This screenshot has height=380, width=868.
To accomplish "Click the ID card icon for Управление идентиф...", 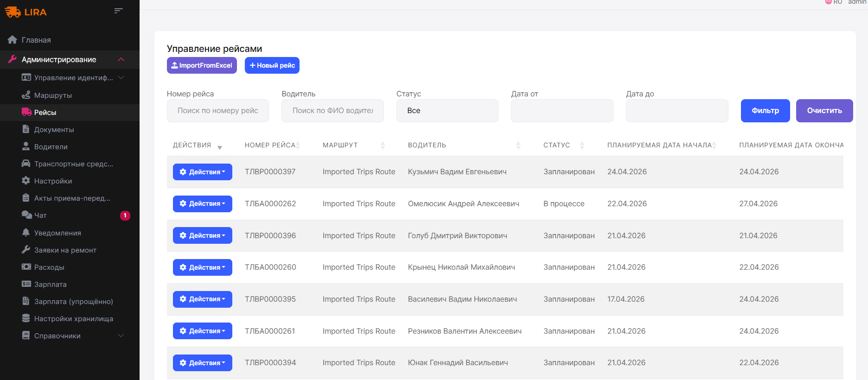I will 26,77.
